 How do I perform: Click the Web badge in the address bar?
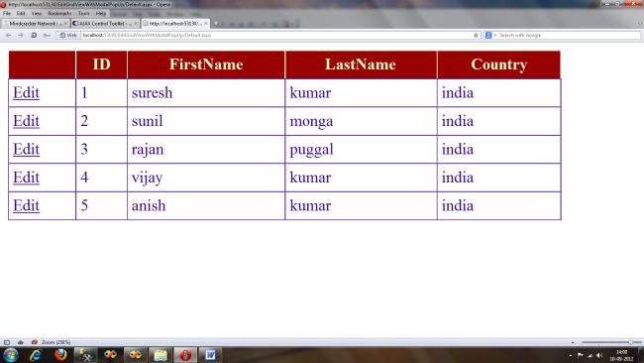(x=68, y=36)
